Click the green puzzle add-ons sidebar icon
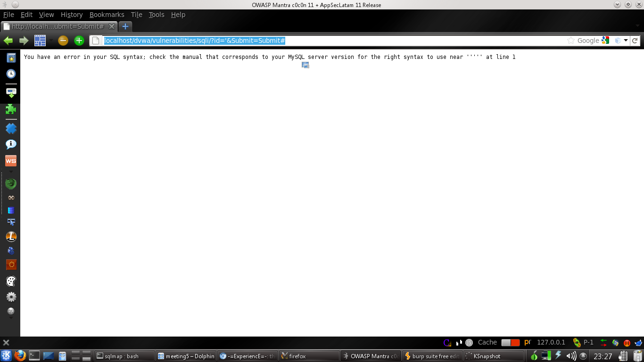This screenshot has width=644, height=362. pyautogui.click(x=11, y=110)
